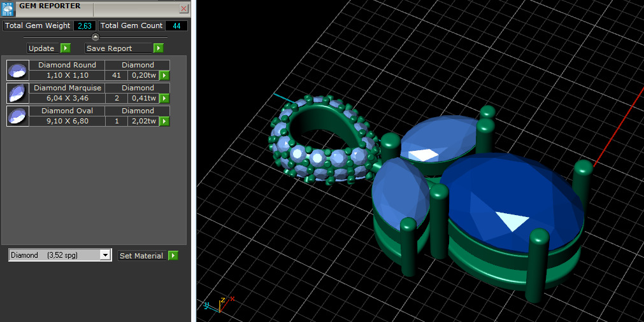Click the Update button
The image size is (644, 322).
(44, 48)
